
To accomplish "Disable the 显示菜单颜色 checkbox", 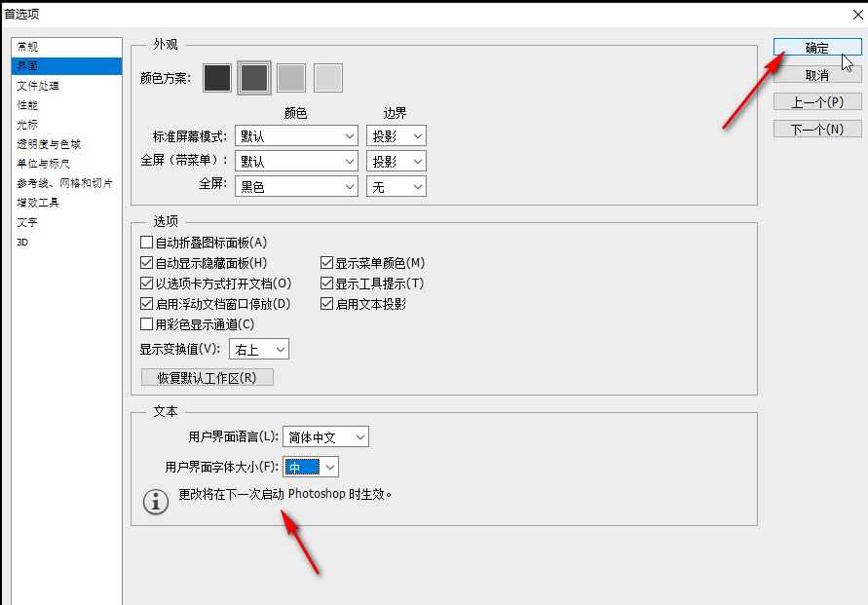I will coord(327,262).
